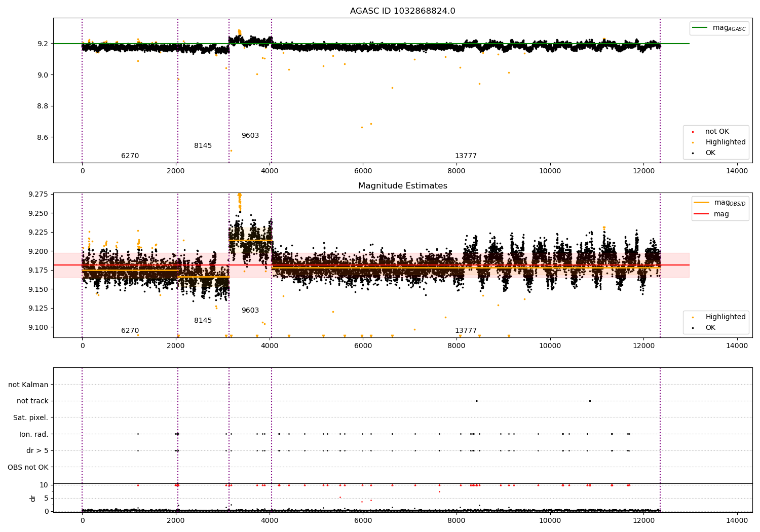This screenshot has height=532, width=760.
Task: Click obsid 6270 in the Magnitude Estimates plot
Action: [x=130, y=331]
